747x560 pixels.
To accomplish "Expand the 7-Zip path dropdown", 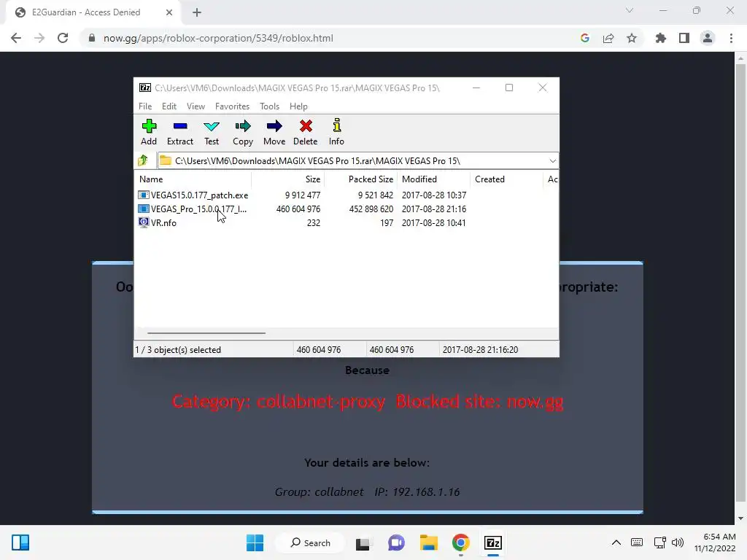I will pyautogui.click(x=552, y=161).
